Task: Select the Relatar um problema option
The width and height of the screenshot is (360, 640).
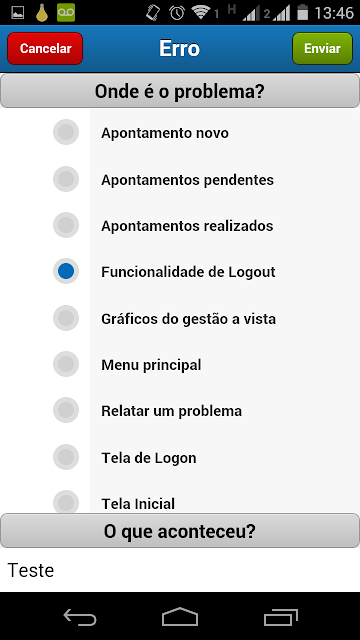Action: pos(66,410)
